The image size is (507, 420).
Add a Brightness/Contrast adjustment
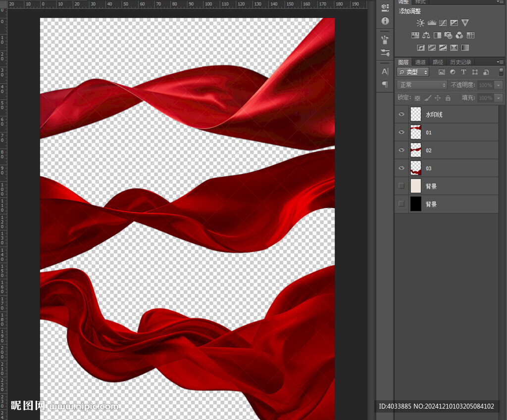pos(420,23)
